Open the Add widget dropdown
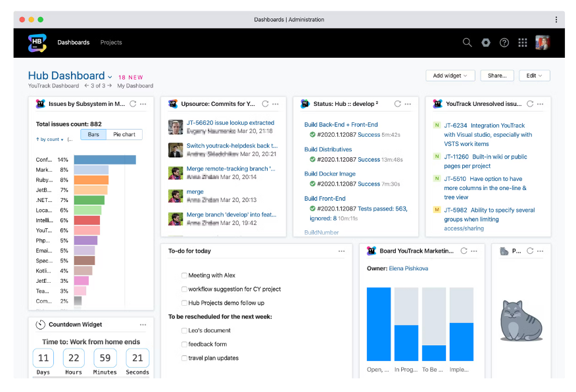The image size is (576, 392). pyautogui.click(x=450, y=76)
